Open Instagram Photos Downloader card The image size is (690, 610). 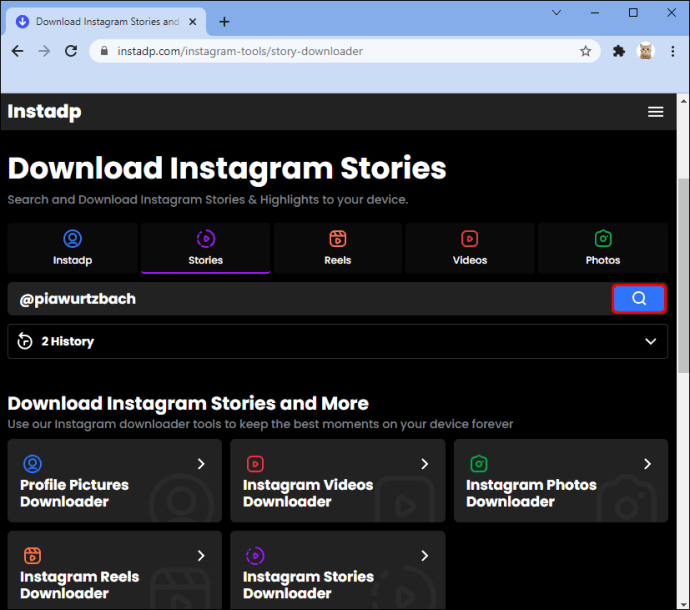point(561,481)
